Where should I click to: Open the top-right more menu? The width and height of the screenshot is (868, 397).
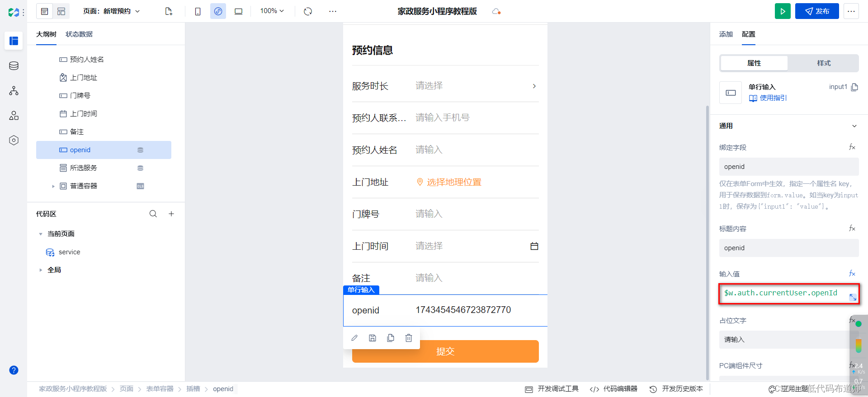(x=851, y=11)
